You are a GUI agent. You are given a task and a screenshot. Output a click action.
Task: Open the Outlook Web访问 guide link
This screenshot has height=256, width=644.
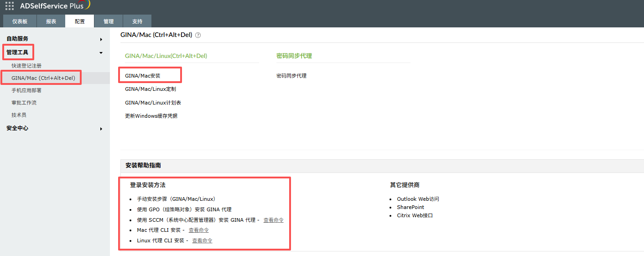pos(418,199)
